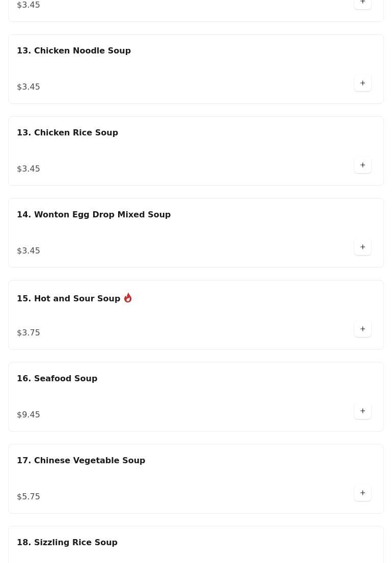Tap the plus icon for Seafood Soup

(362, 411)
